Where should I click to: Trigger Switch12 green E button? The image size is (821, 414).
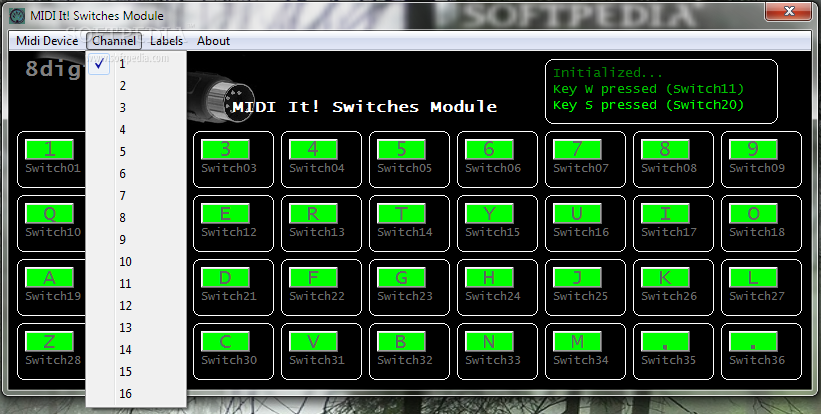(x=225, y=214)
